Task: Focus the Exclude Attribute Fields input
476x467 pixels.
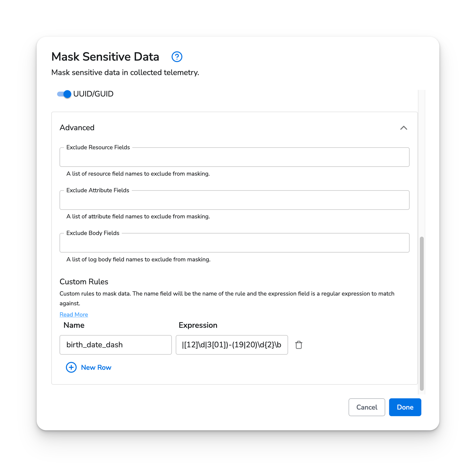Action: pyautogui.click(x=234, y=200)
